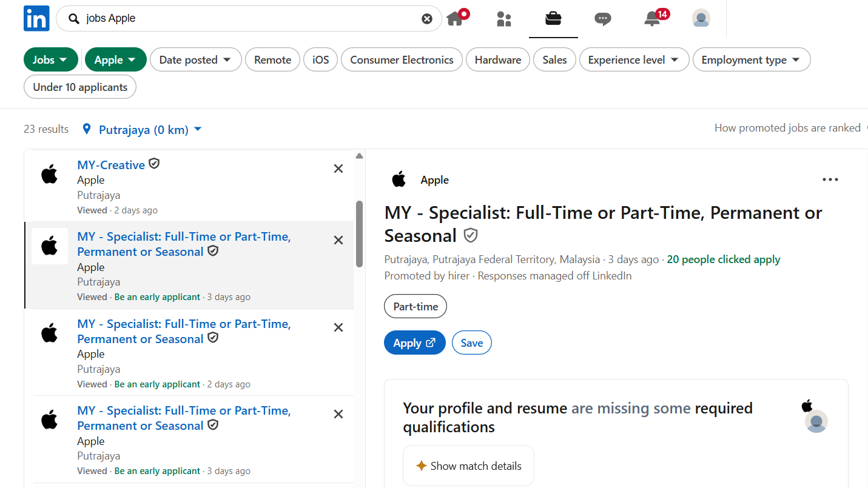Open the Employment type filter dropdown
868x488 pixels.
coord(752,60)
